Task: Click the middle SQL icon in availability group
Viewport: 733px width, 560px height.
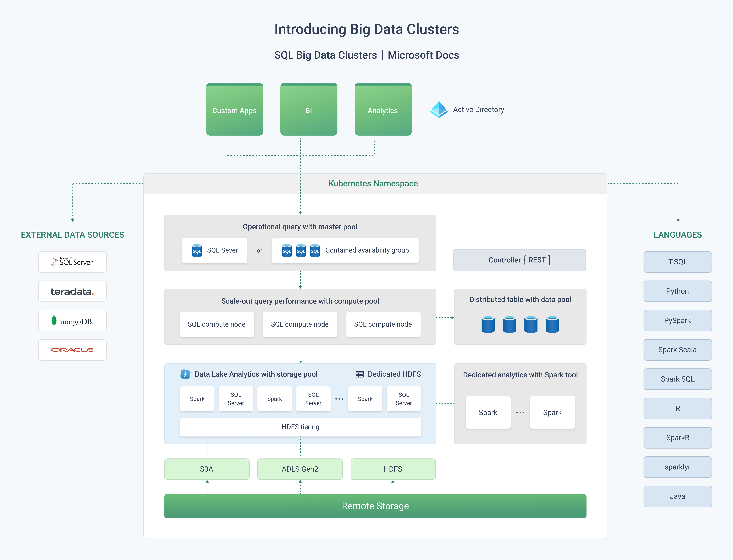Action: point(301,250)
